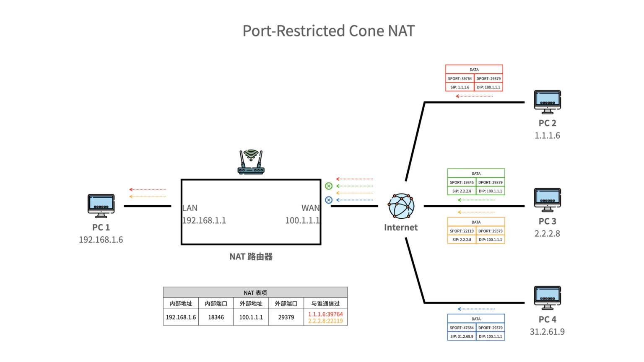Toggle the blue circled blocked symbol near WAN
Screen dimensions: 644x362
coord(329,200)
